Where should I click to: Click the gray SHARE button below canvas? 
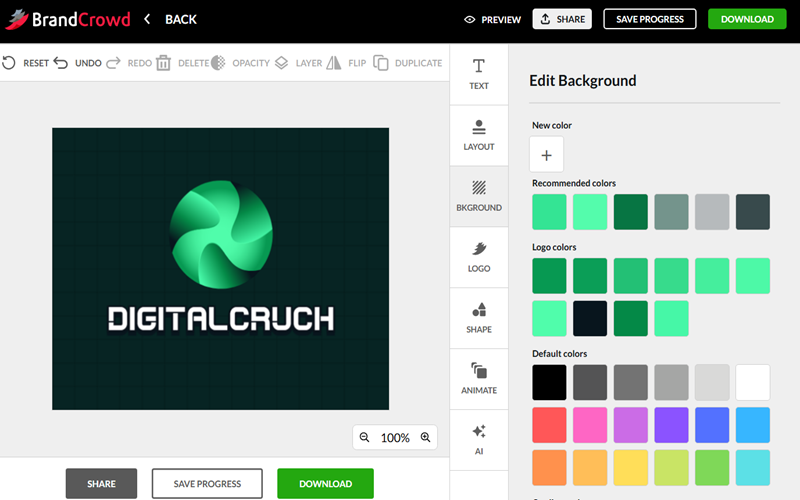101,484
